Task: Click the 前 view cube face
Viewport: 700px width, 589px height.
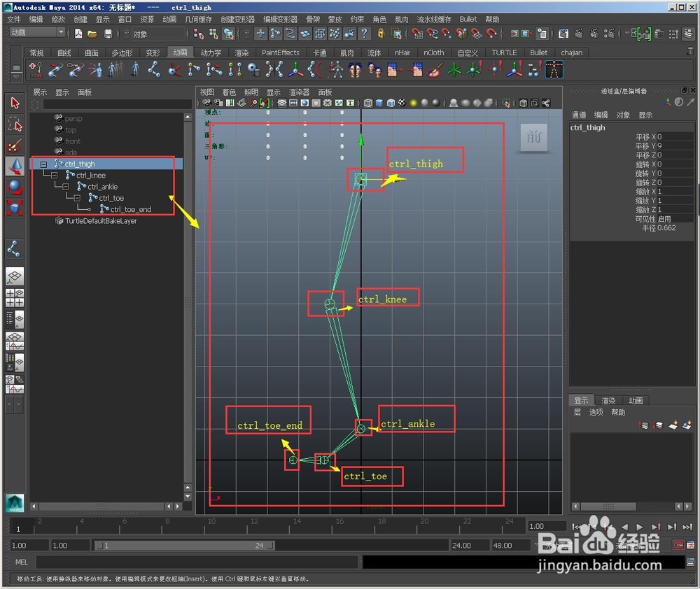Action: click(x=534, y=137)
